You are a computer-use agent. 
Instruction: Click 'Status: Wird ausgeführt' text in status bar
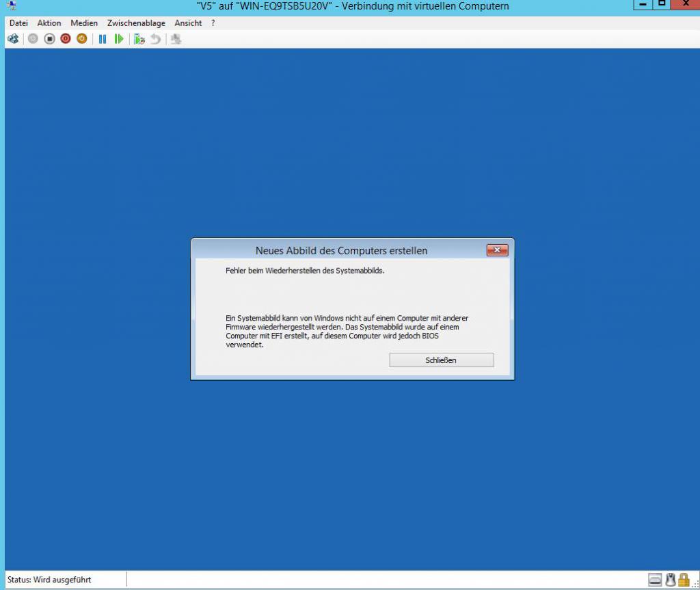pos(49,580)
